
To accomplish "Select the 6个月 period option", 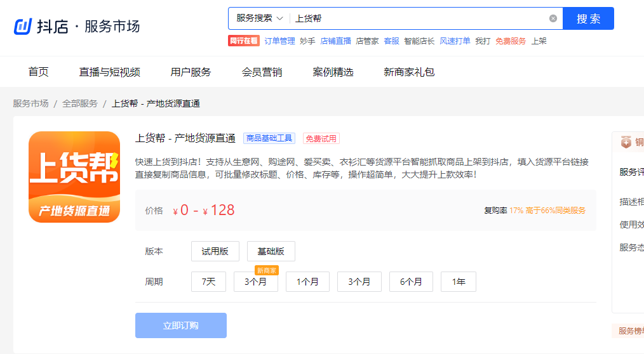I will [x=411, y=282].
